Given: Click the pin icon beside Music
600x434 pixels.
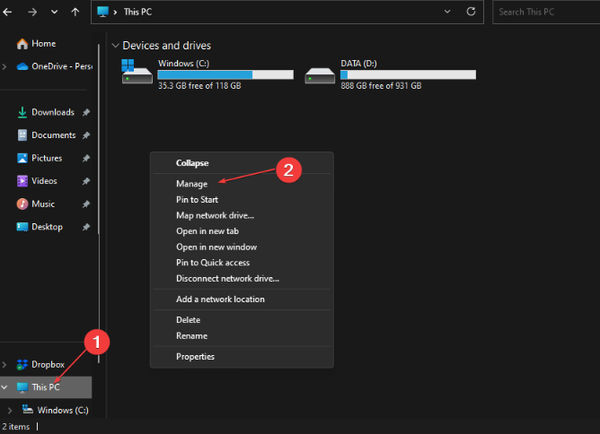Looking at the screenshot, I should tap(86, 204).
